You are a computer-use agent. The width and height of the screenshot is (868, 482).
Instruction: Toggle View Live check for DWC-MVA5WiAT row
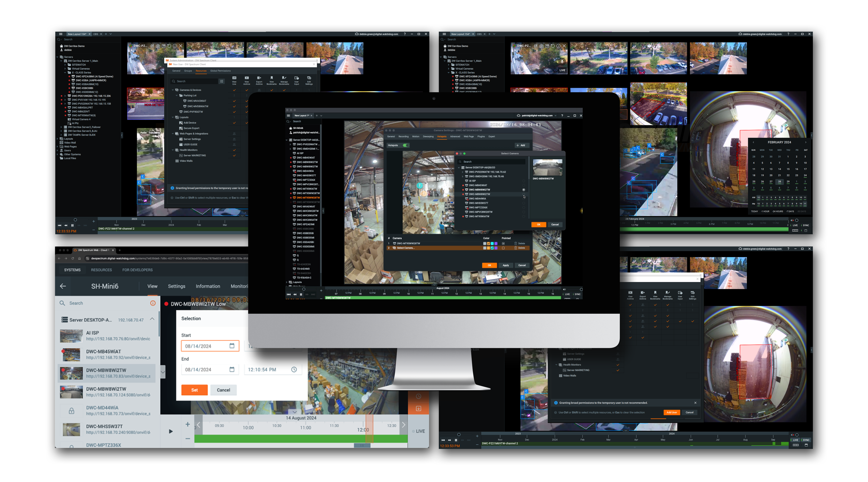coord(234,101)
